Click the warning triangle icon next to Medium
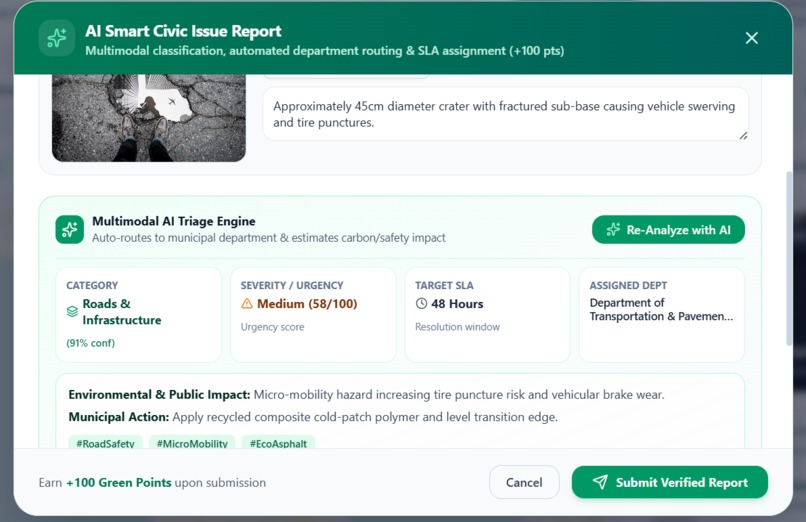 click(247, 304)
